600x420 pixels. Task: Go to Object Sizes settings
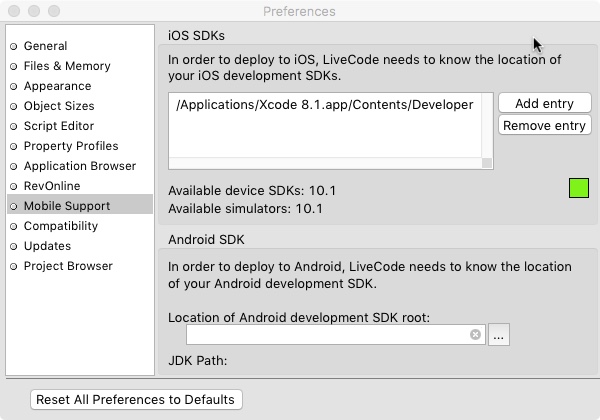click(x=59, y=106)
